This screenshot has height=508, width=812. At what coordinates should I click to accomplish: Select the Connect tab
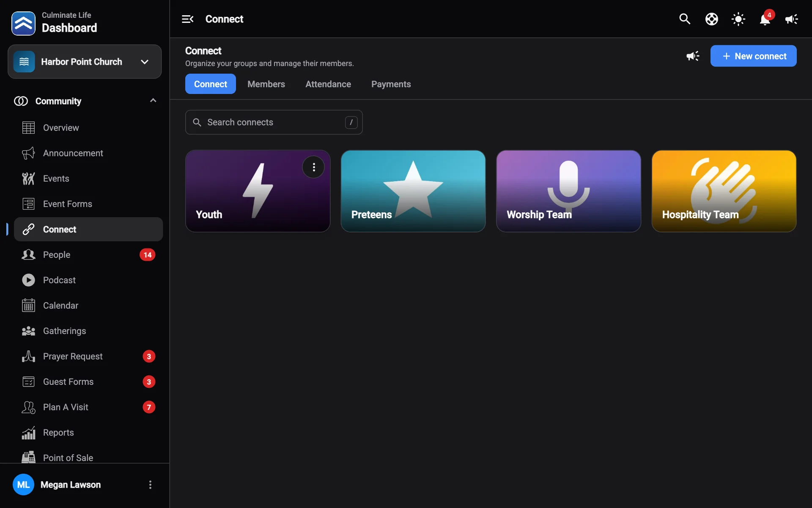(211, 84)
